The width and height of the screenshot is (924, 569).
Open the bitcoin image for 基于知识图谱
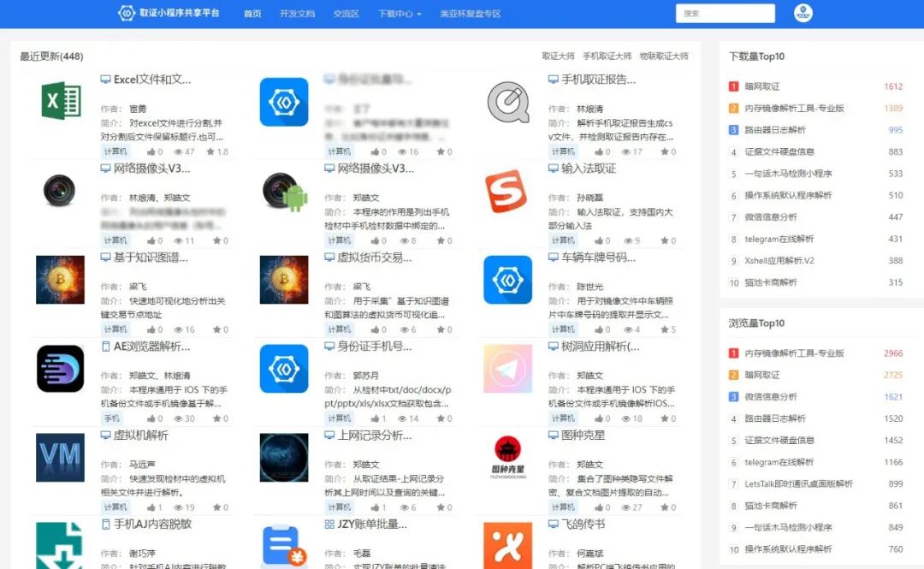point(60,280)
